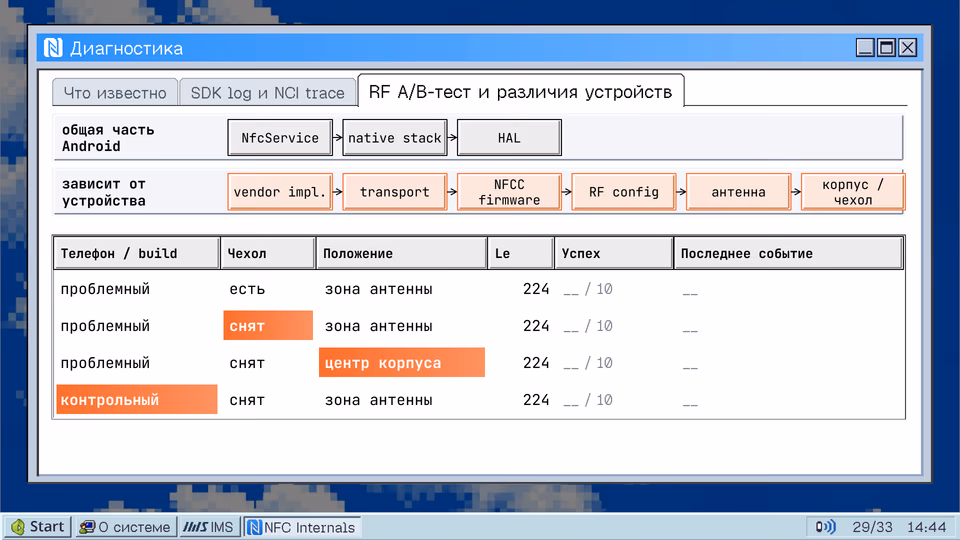960x540 pixels.
Task: Switch to 'SDK log и NCI trace' tab
Action: pos(268,92)
